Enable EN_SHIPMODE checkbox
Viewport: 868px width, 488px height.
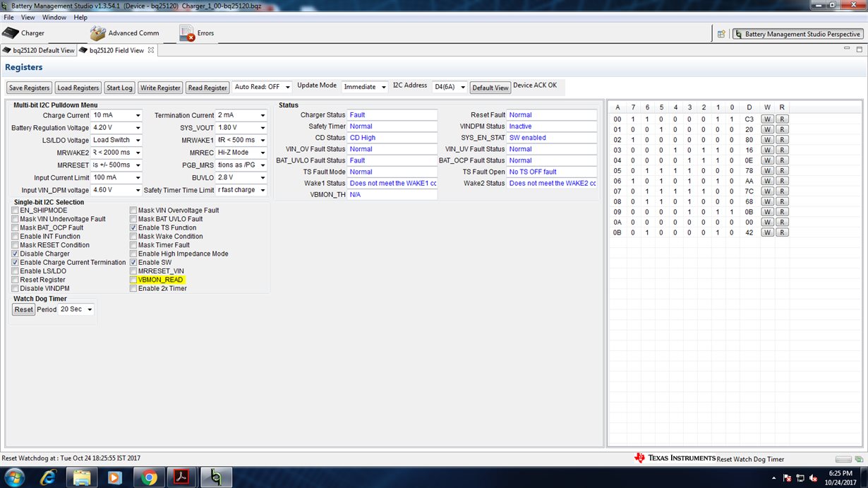15,210
